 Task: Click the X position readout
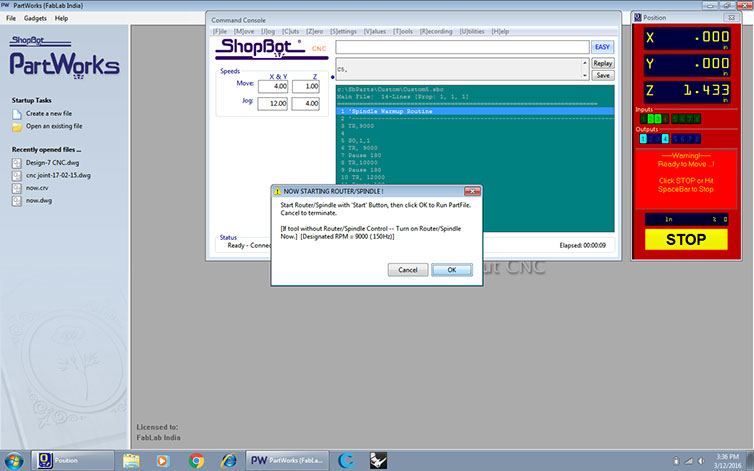[x=687, y=38]
